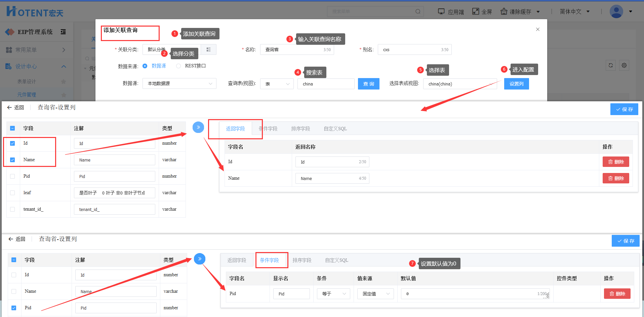Open the settings gear icon
This screenshot has height=317, width=644.
point(624,65)
